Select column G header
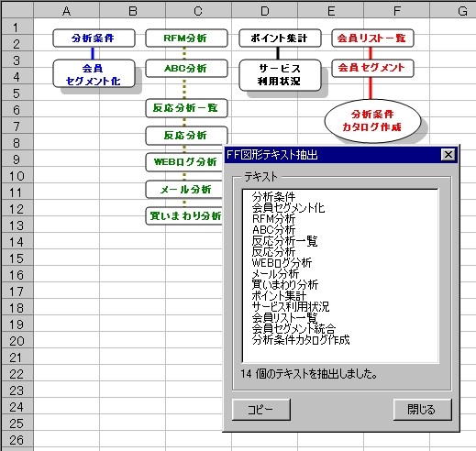The image size is (476, 451). coord(453,11)
